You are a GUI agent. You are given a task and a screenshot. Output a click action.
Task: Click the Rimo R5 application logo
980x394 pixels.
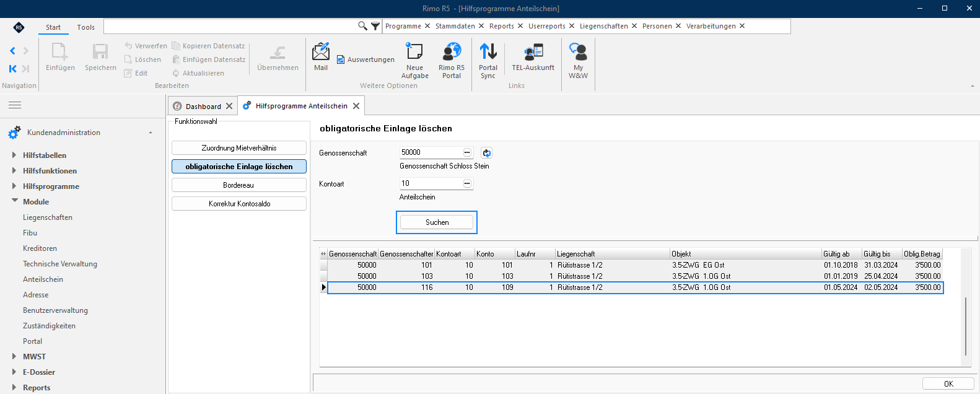point(19,27)
